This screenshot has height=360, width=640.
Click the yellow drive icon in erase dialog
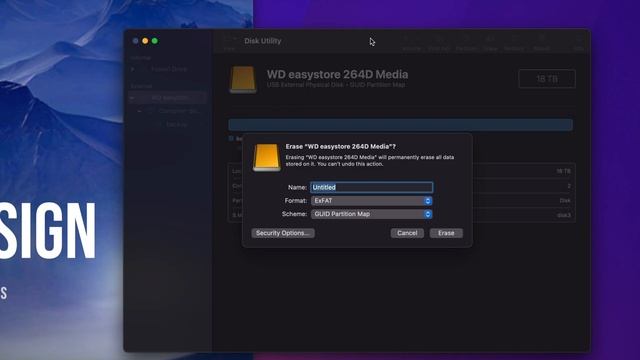[x=267, y=158]
